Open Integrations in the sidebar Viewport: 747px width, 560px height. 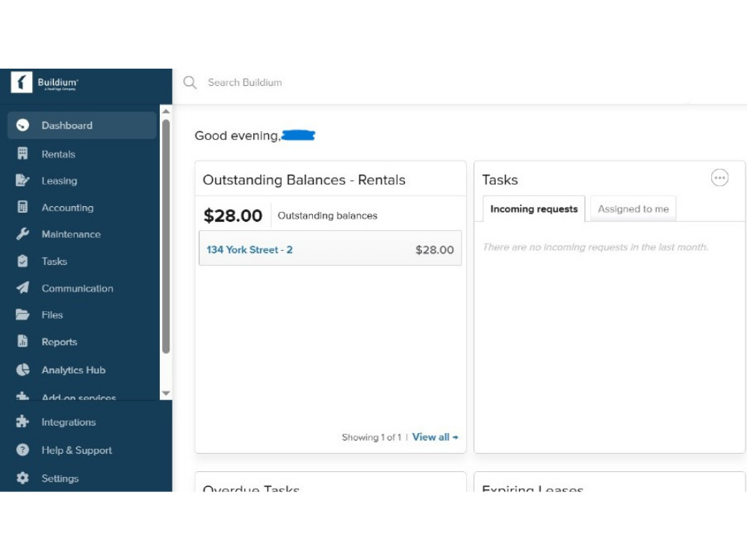click(69, 422)
